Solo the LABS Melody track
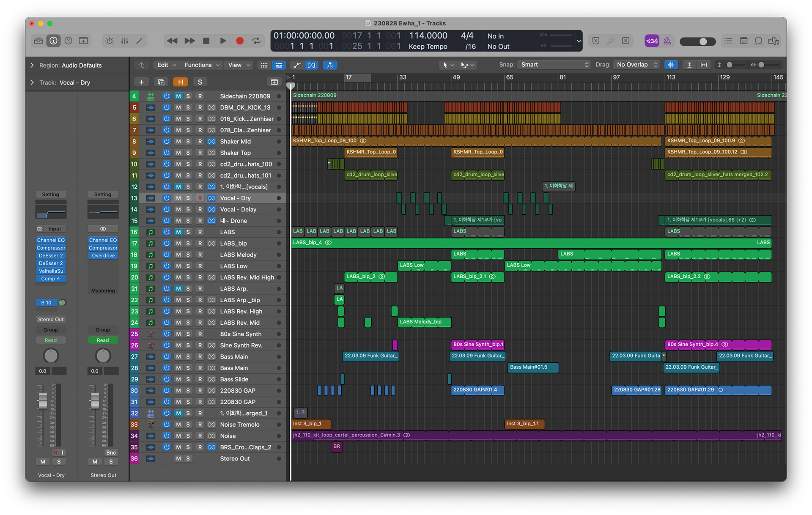Screen dimensions: 812x515 [188, 255]
